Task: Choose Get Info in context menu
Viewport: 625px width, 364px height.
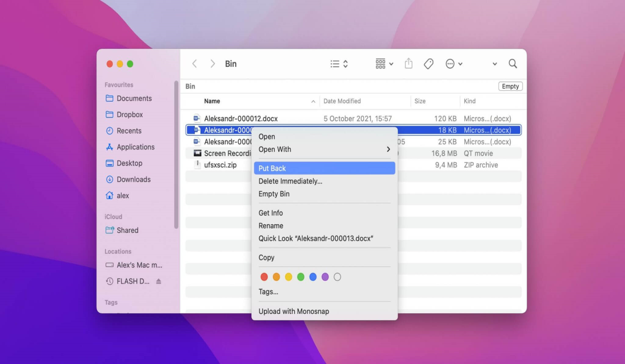Action: click(x=270, y=213)
